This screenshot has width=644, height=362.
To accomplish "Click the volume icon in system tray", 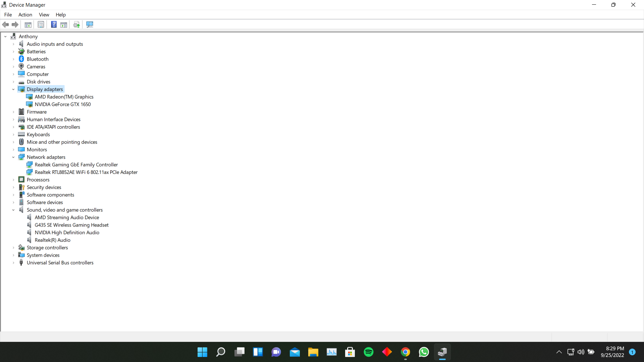I will coord(581,352).
